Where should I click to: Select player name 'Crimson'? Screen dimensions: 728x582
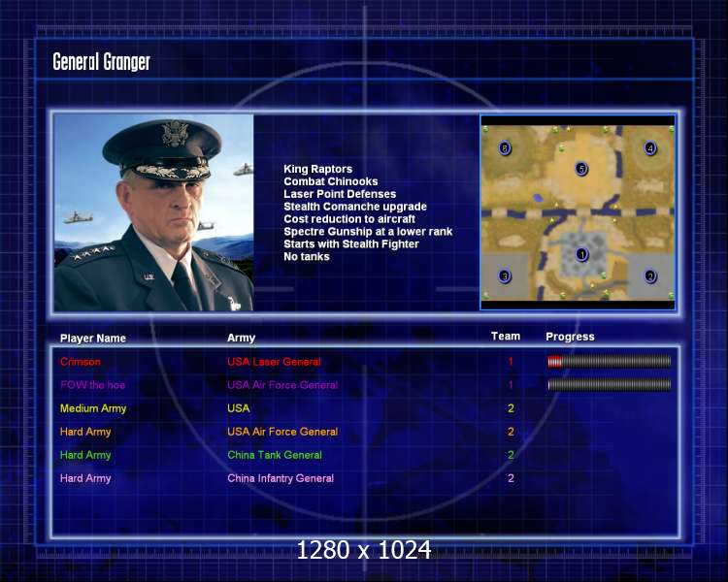(81, 362)
